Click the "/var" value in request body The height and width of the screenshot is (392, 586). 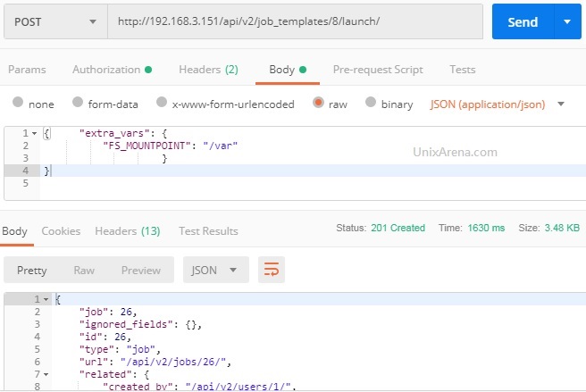[x=220, y=146]
